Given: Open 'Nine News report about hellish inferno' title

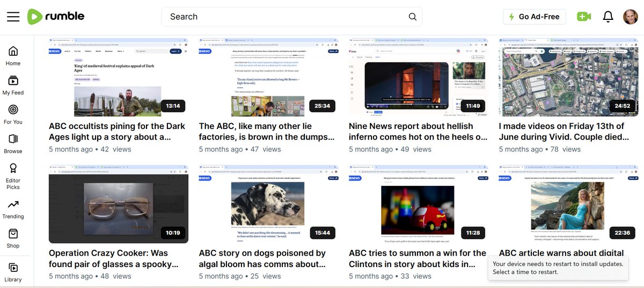Looking at the screenshot, I should [418, 132].
